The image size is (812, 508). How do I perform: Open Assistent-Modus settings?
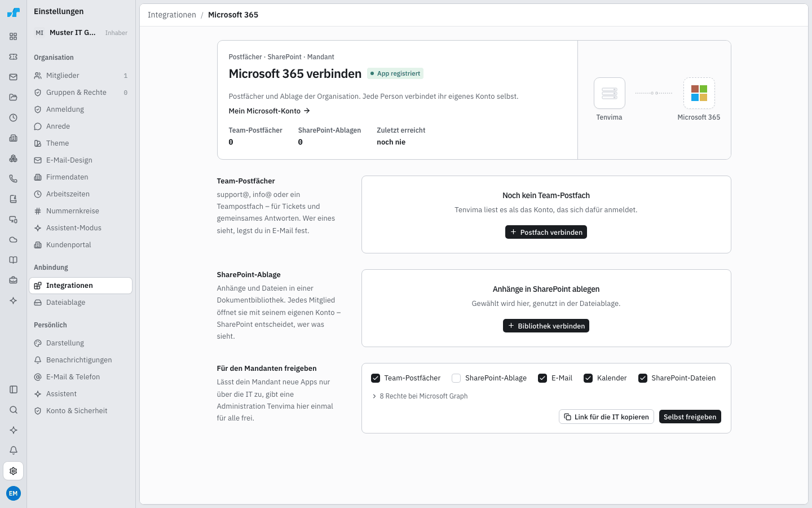[x=81, y=228]
